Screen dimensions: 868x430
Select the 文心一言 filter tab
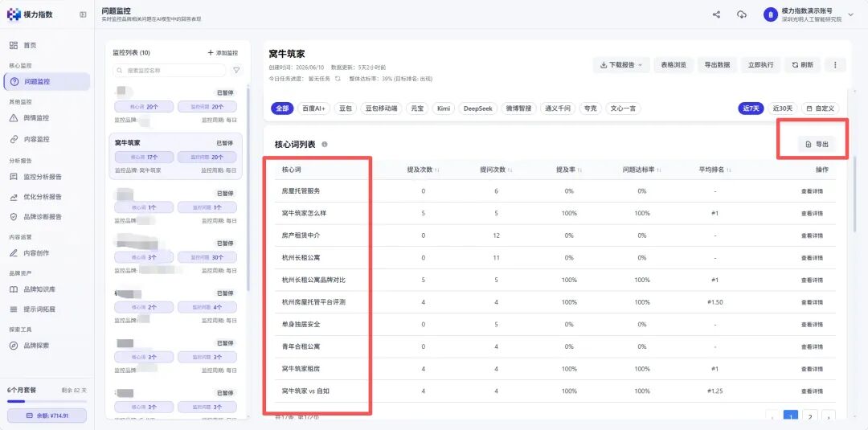pyautogui.click(x=624, y=109)
